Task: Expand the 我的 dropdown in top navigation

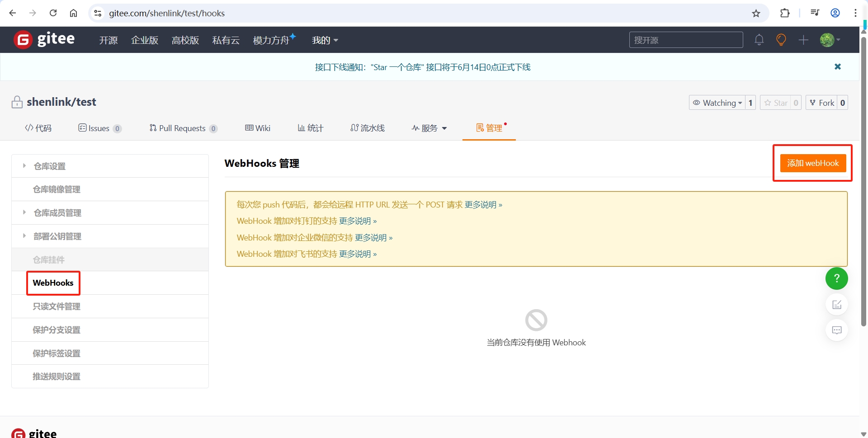Action: pyautogui.click(x=325, y=40)
